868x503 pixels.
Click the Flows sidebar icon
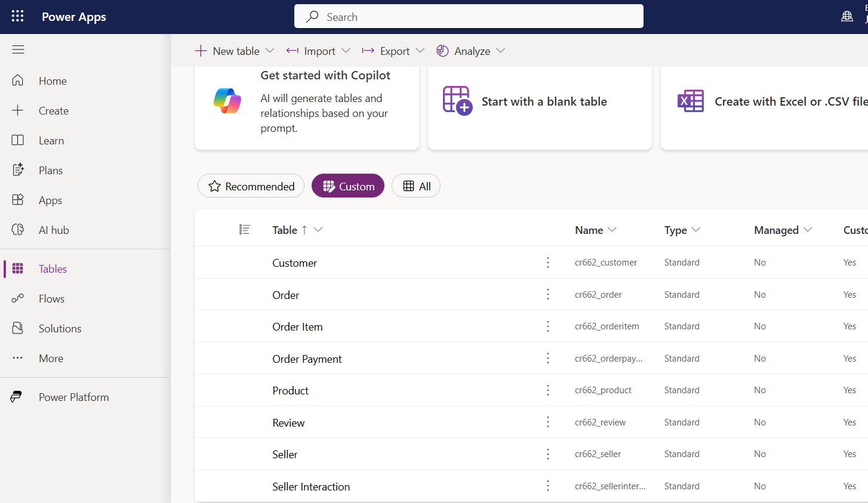tap(18, 298)
